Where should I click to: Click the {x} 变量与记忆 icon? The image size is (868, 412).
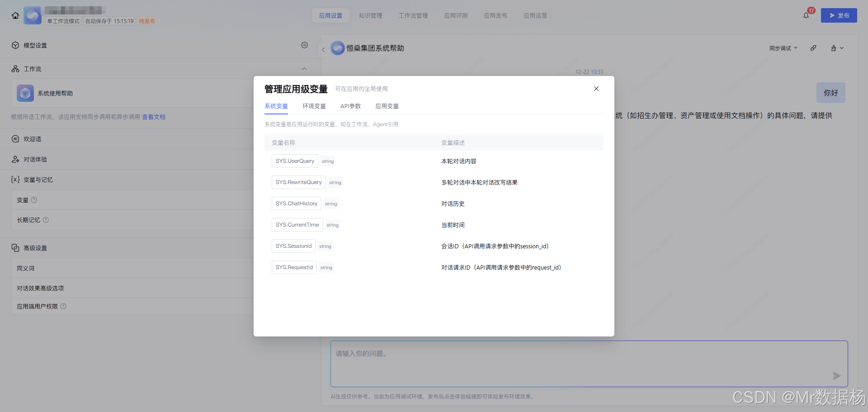[15, 180]
